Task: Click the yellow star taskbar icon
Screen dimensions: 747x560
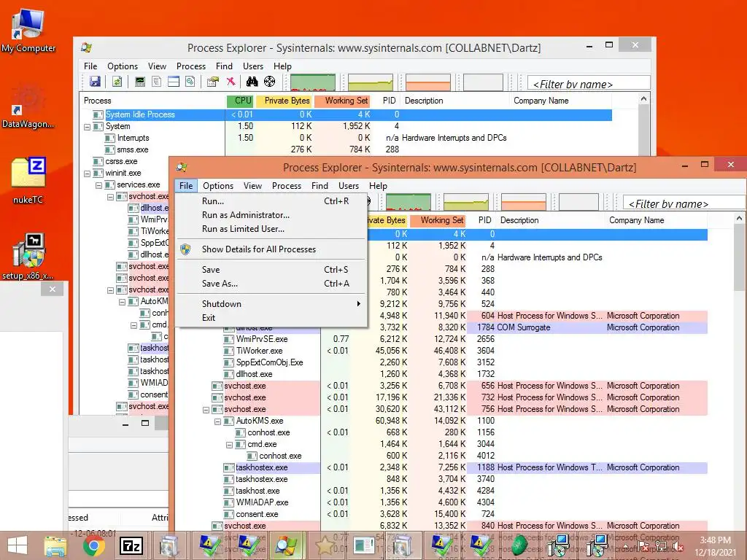Action: (325, 545)
